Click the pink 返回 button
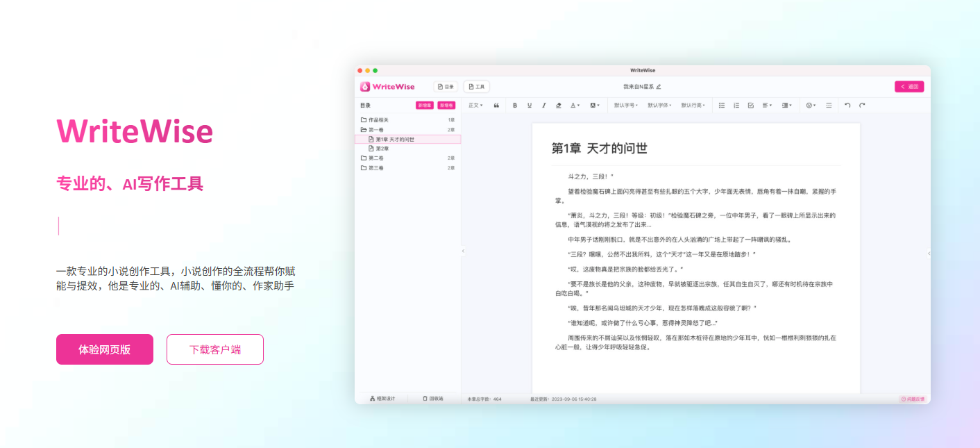980x448 pixels. pyautogui.click(x=909, y=87)
